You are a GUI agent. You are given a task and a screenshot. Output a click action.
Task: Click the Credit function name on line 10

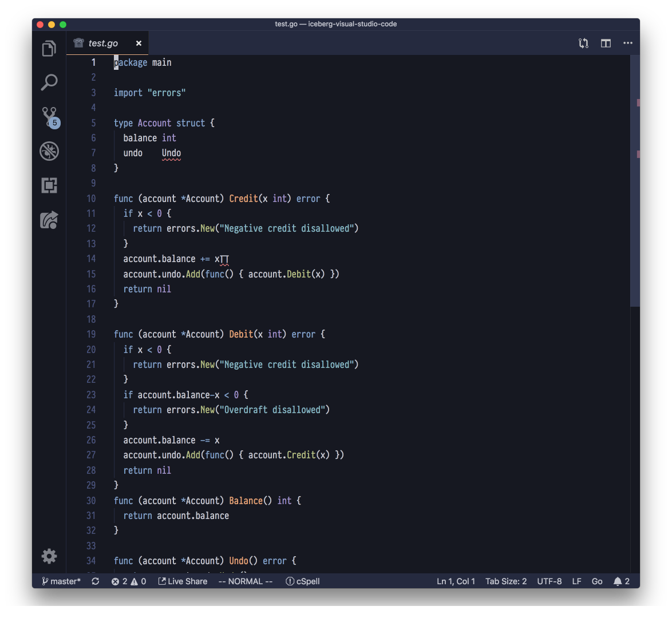243,199
